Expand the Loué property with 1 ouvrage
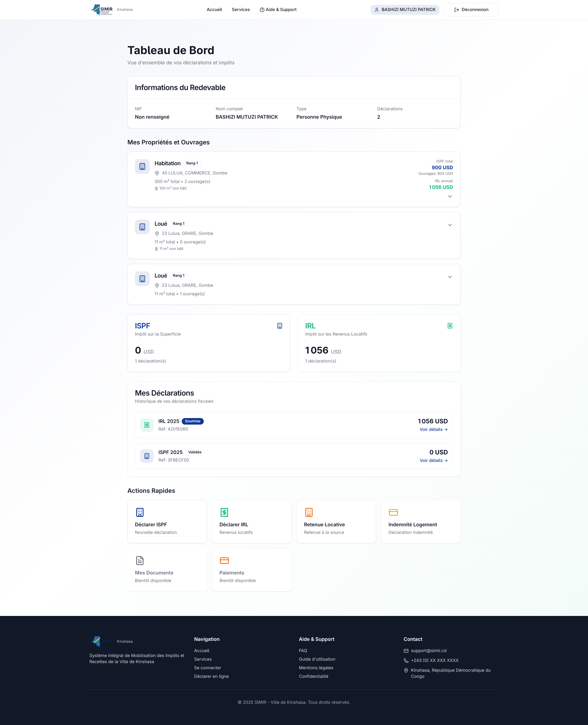The width and height of the screenshot is (588, 725). pyautogui.click(x=450, y=277)
